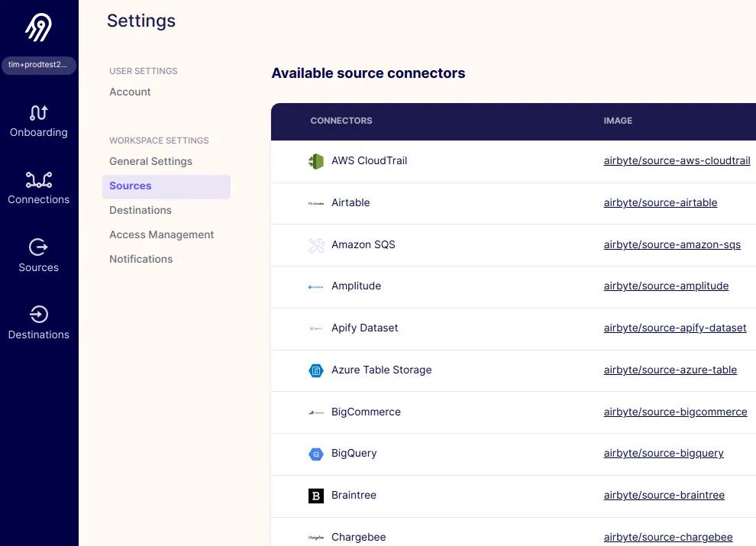Select the Chargebee connector name

[358, 538]
